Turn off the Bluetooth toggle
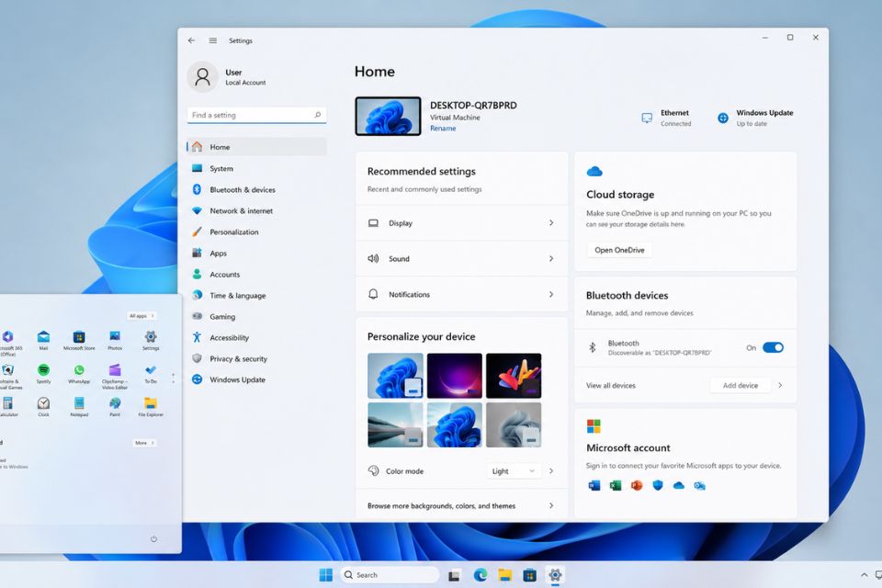 [x=773, y=347]
